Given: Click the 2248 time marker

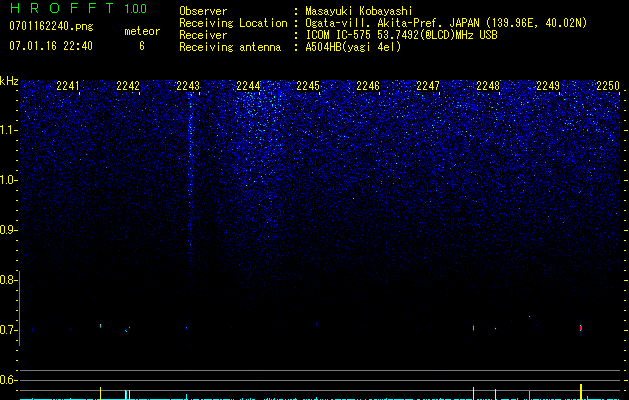Looking at the screenshot, I should [x=488, y=86].
